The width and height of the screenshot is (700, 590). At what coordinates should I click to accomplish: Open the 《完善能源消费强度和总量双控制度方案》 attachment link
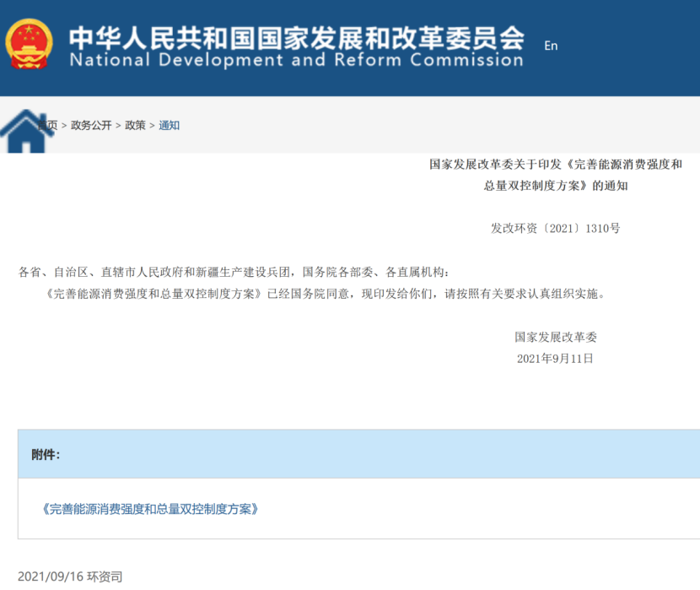tap(149, 509)
